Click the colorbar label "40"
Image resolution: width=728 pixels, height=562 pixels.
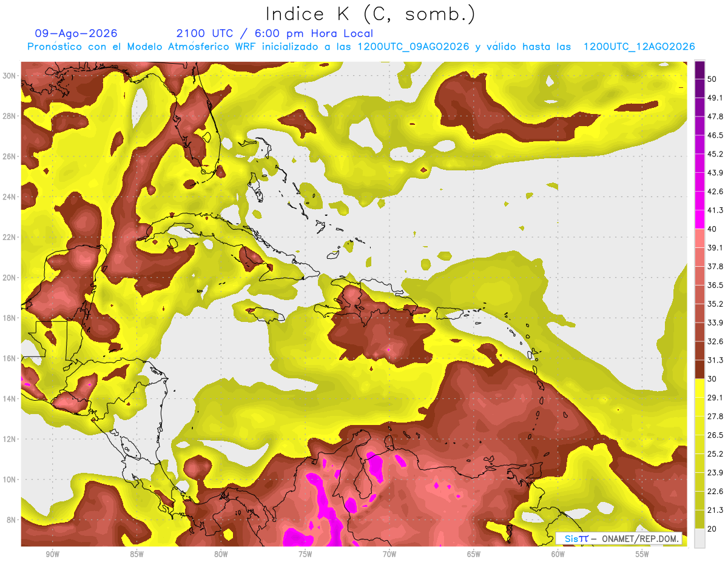(x=712, y=229)
